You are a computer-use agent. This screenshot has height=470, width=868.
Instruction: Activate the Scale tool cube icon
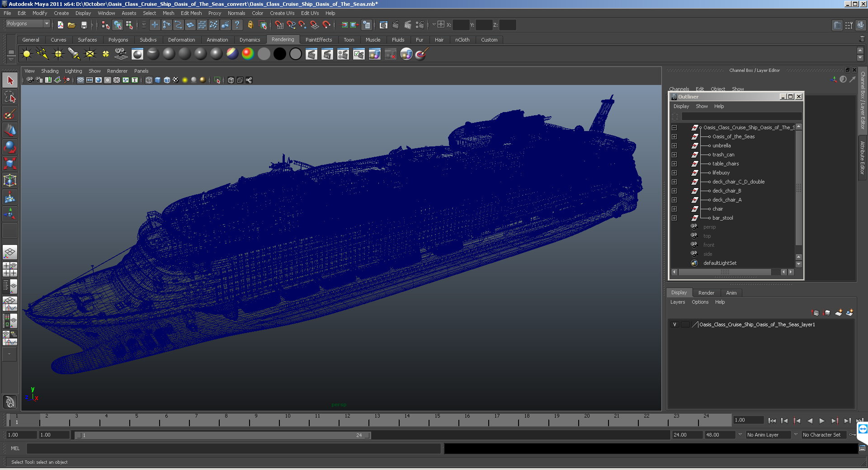coord(10,163)
